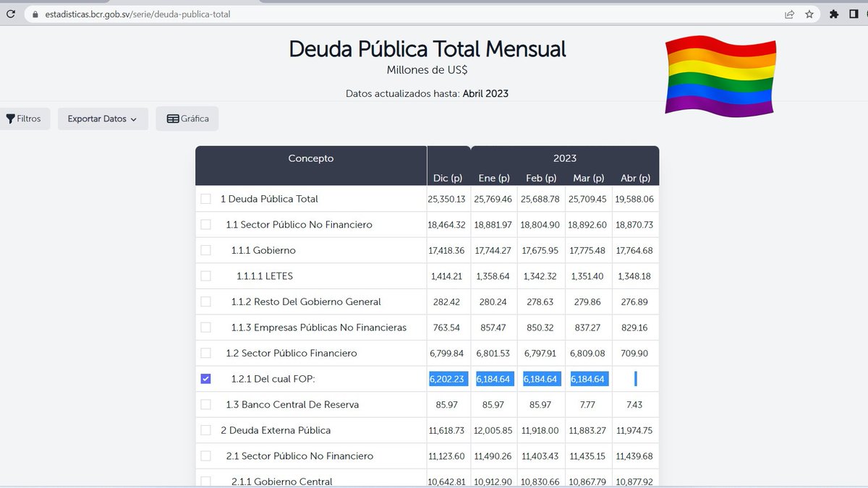This screenshot has height=488, width=868.
Task: Click the Ene (p) column header
Action: (x=494, y=178)
